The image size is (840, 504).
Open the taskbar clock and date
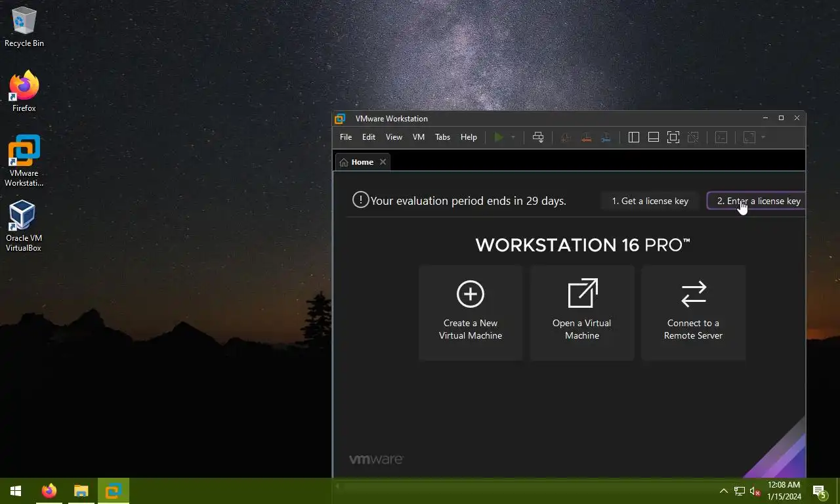[x=784, y=491]
